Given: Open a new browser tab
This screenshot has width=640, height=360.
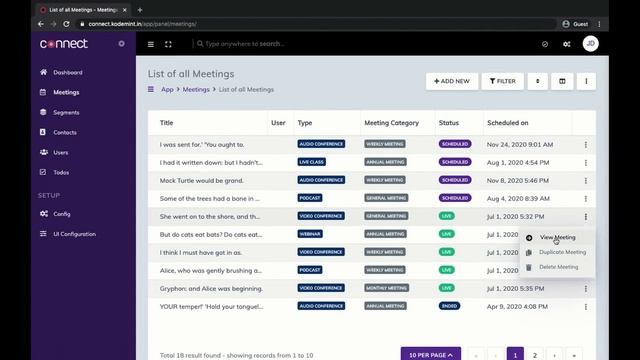Looking at the screenshot, I should tap(140, 10).
